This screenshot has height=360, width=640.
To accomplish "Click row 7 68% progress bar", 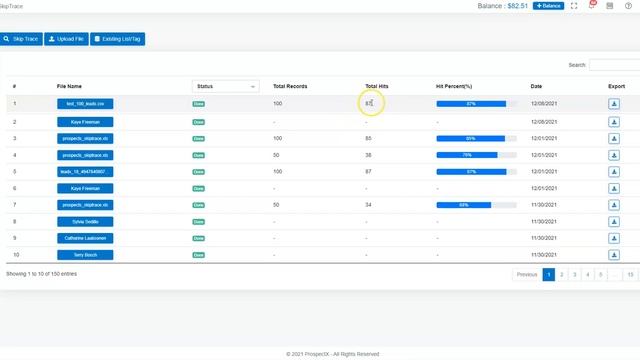I will 476,205.
